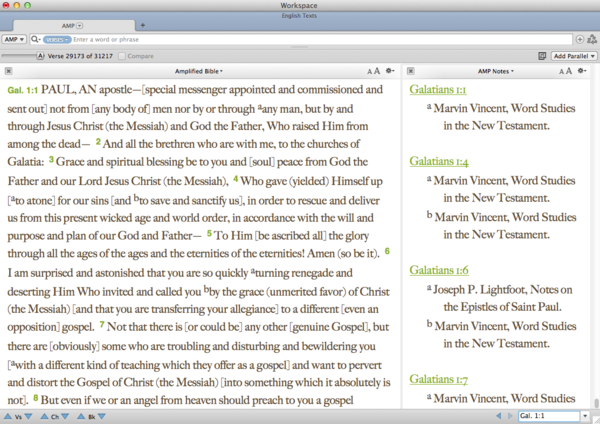Click verse number 6 in the Bible text

387,251
